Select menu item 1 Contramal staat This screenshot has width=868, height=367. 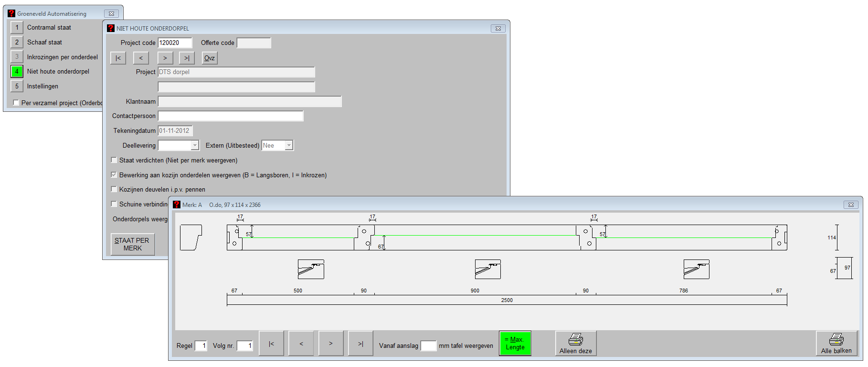pos(17,28)
